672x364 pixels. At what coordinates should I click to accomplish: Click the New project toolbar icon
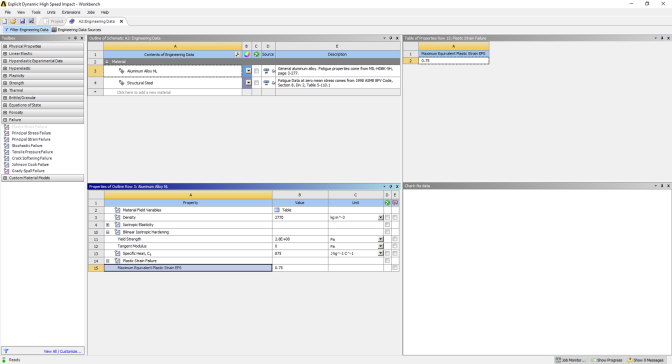pyautogui.click(x=4, y=21)
